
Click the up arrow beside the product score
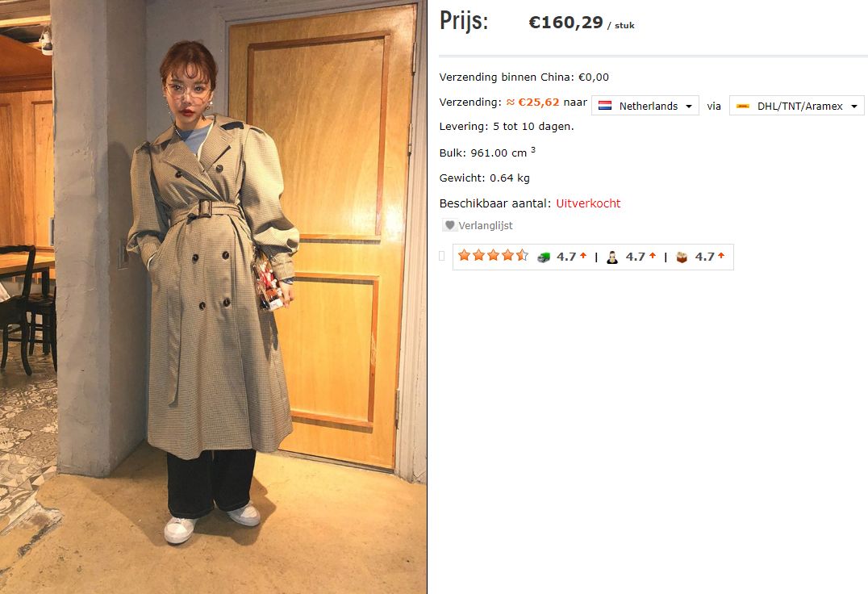720,255
